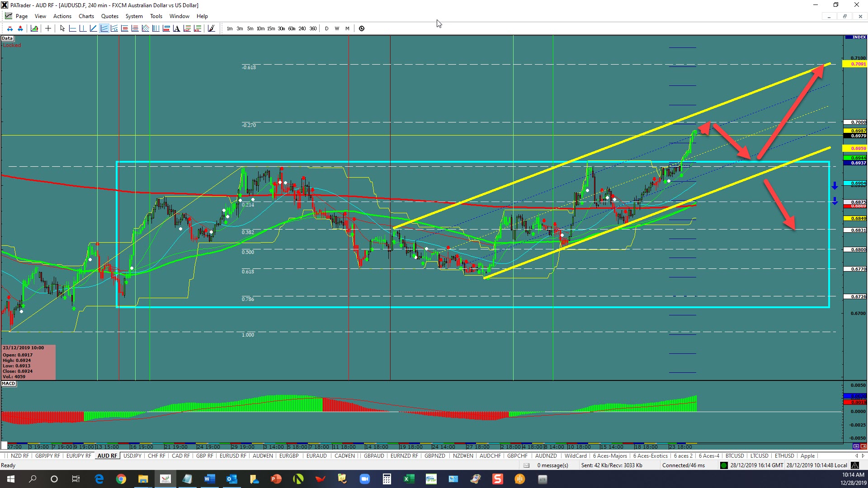Open Chrome from the taskbar
This screenshot has height=488, width=868.
click(x=121, y=479)
